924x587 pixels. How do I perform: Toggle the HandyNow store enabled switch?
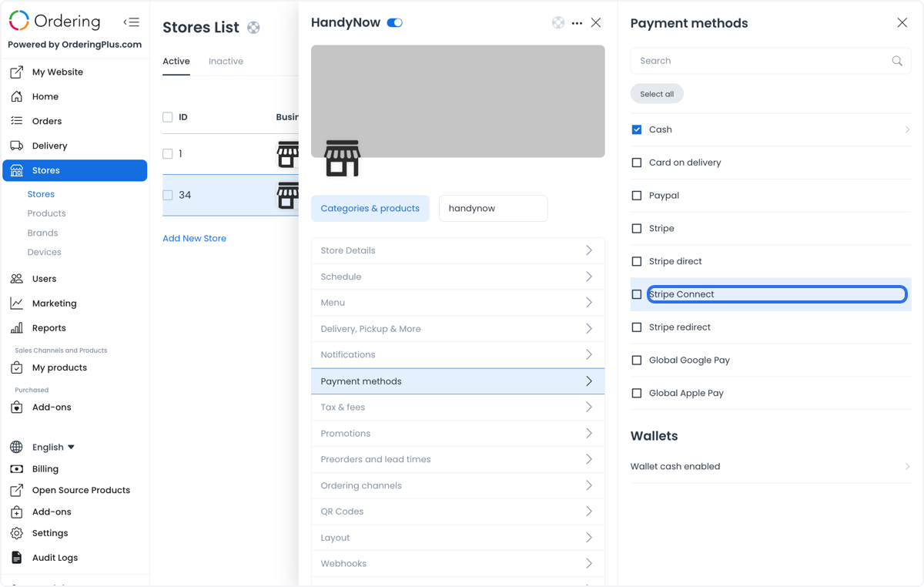pyautogui.click(x=395, y=22)
